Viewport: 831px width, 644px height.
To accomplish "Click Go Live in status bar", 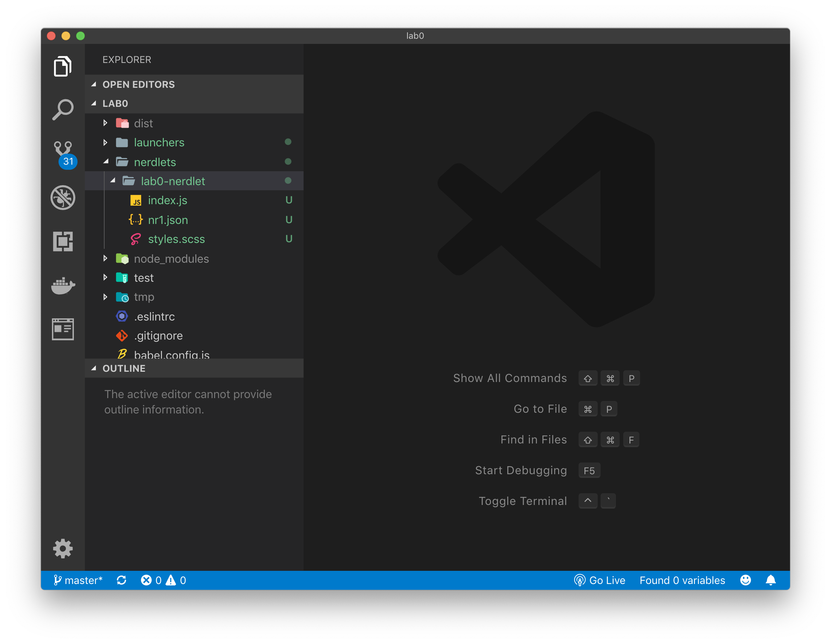I will tap(600, 580).
